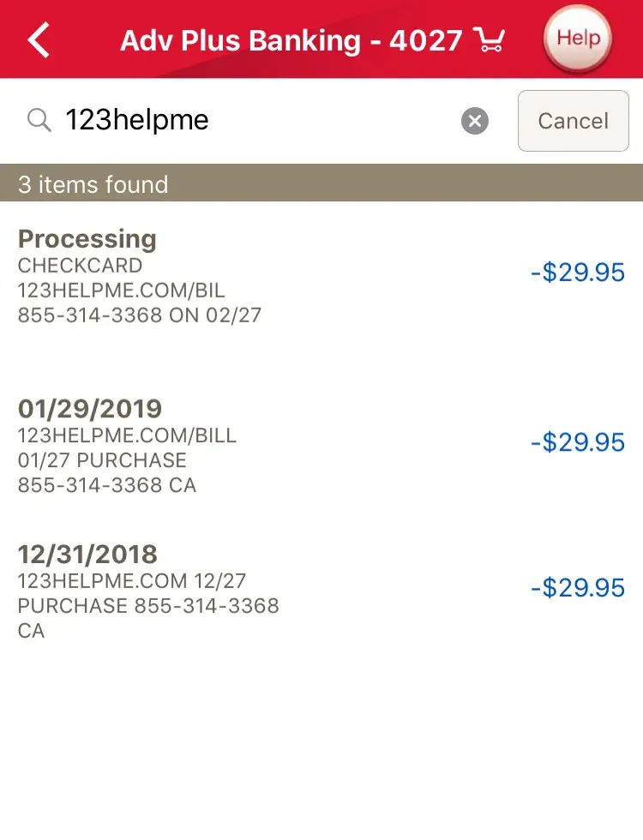Tap the 123HELPME.COM/BILL merchant text
The image size is (643, 840).
(x=127, y=435)
